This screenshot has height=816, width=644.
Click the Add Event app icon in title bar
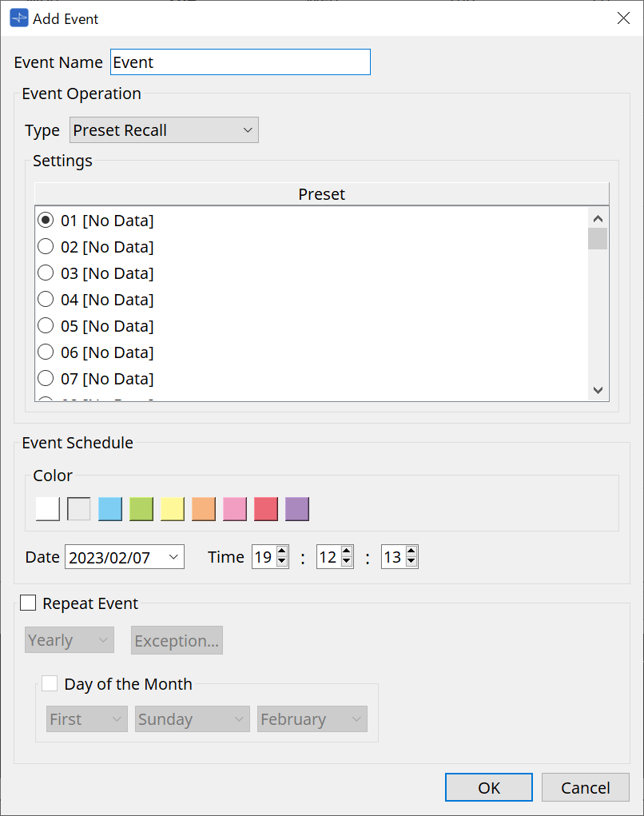[19, 18]
